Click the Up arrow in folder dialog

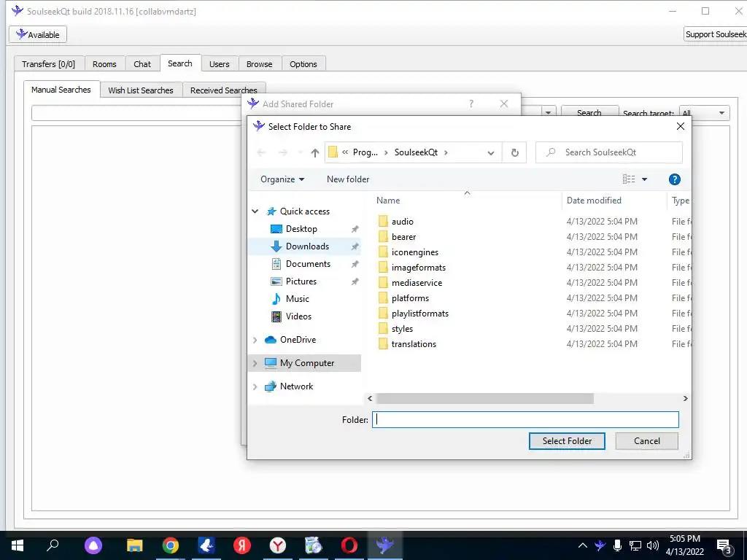(314, 152)
